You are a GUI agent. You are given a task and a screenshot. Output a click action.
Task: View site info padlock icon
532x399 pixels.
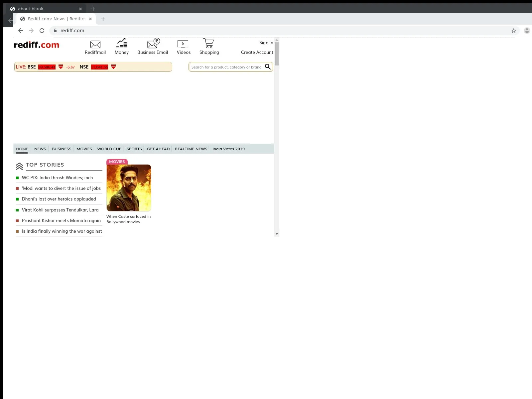55,31
